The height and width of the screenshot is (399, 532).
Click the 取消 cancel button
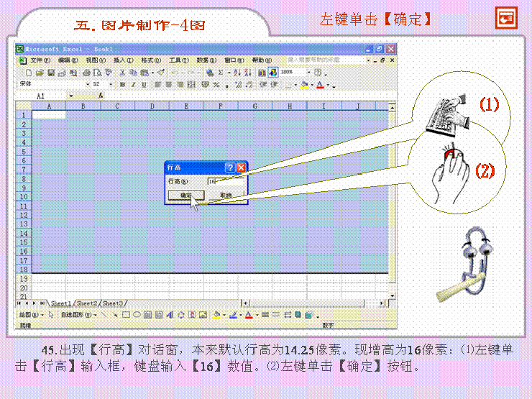tap(226, 195)
